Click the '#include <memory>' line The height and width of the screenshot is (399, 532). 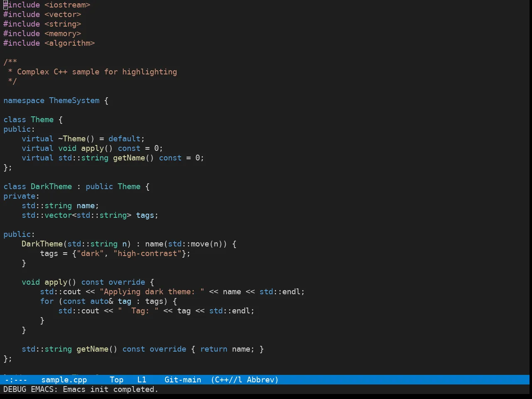42,34
